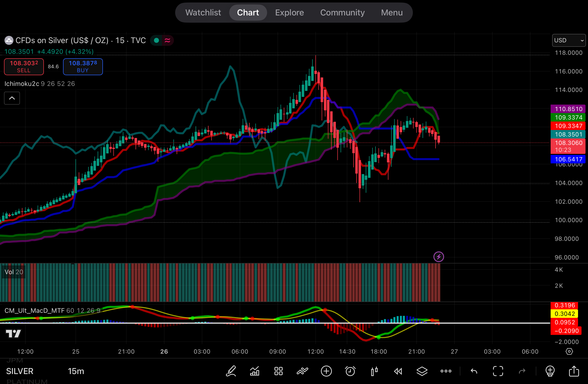Switch to the Watchlist tab
The image size is (588, 384).
pos(203,13)
